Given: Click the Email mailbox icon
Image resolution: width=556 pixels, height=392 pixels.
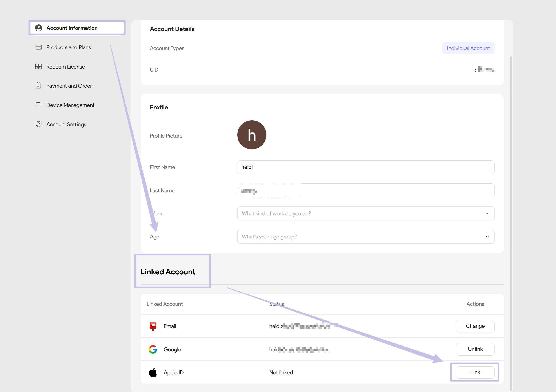Looking at the screenshot, I should [153, 326].
